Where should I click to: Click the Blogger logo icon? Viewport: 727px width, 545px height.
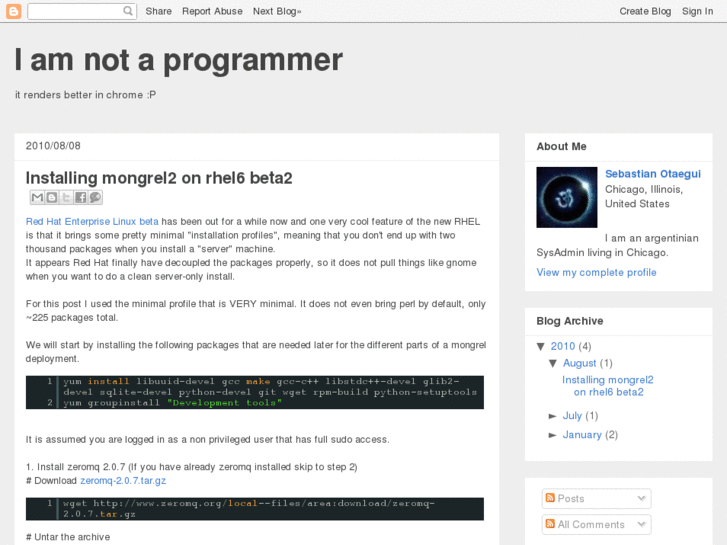13,11
